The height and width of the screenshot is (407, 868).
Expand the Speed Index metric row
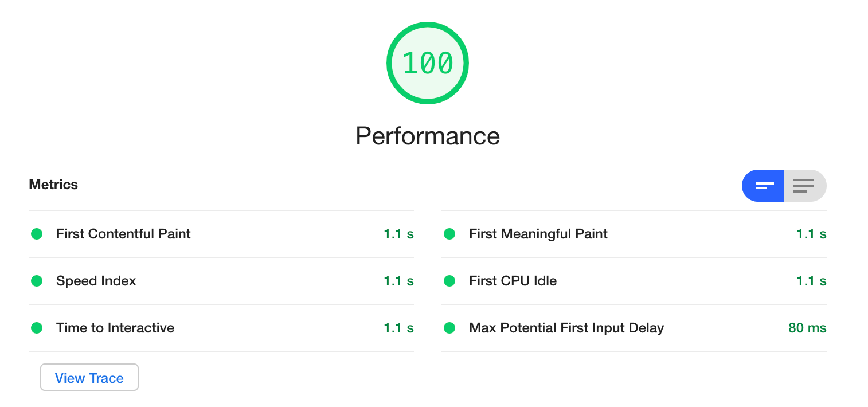click(96, 281)
